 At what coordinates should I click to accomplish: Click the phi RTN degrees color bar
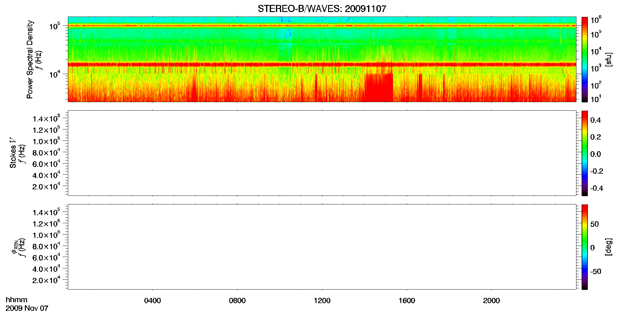585,247
